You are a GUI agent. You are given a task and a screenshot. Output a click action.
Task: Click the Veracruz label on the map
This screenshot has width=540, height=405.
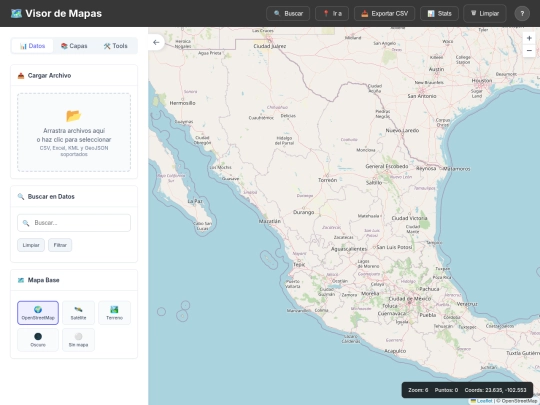(467, 304)
